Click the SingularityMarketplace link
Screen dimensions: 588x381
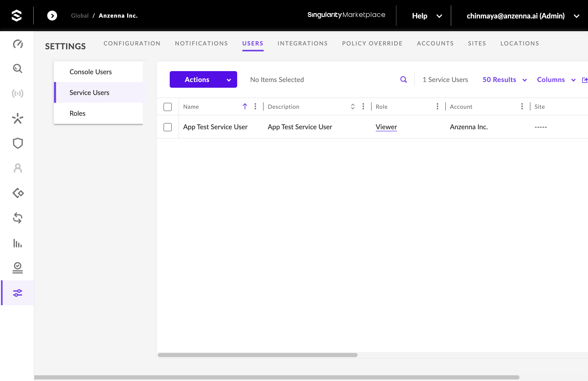[x=346, y=15]
